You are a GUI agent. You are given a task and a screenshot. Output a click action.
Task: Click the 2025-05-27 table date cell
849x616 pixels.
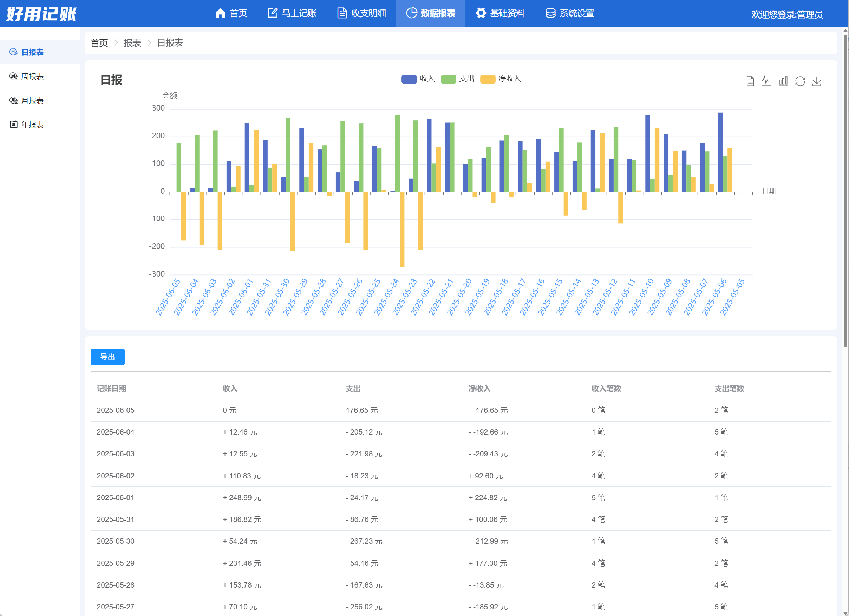point(115,607)
